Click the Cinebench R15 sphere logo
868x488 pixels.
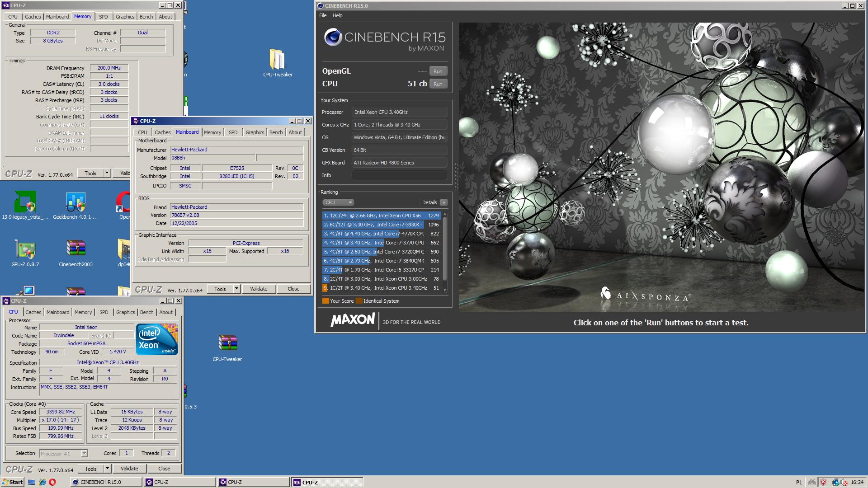(x=333, y=37)
